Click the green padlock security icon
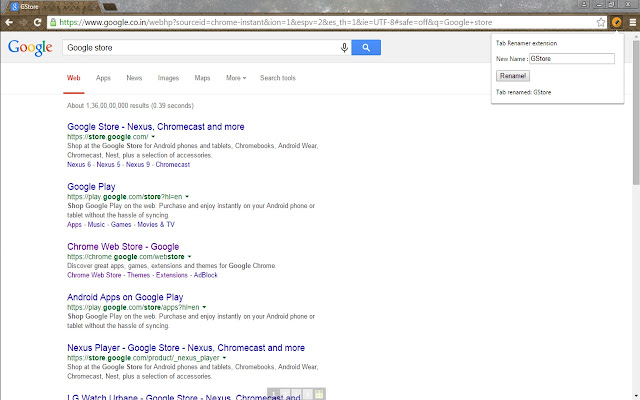 click(x=53, y=22)
